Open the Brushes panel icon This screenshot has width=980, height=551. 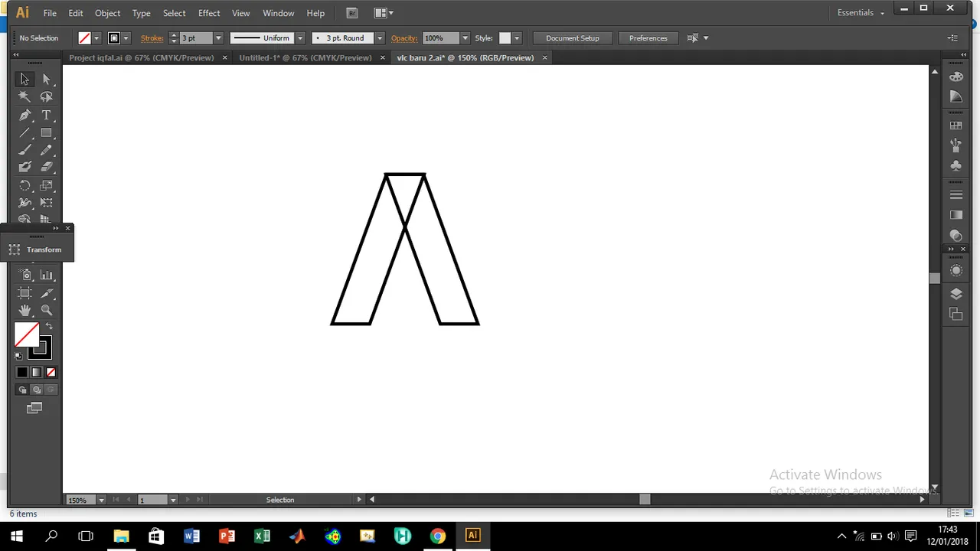tap(955, 145)
